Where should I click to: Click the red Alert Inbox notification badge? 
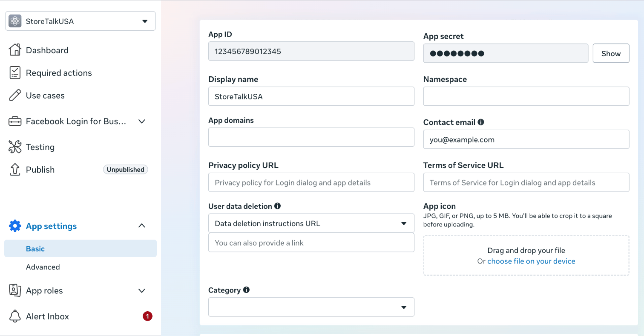tap(147, 316)
